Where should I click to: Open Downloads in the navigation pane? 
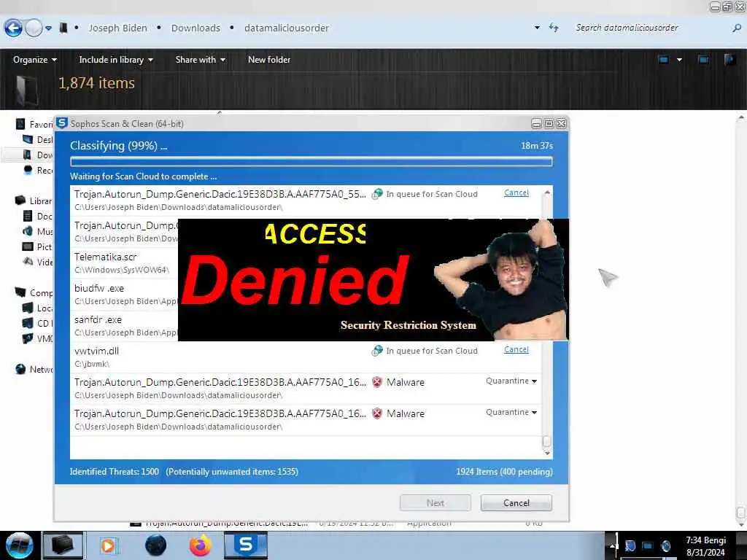coord(28,155)
